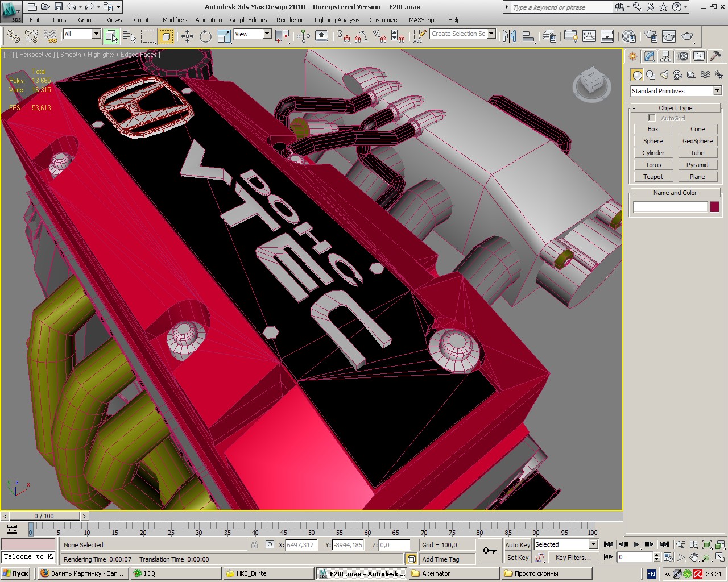The image size is (728, 582).
Task: Toggle Auto Key animation mode
Action: pyautogui.click(x=518, y=545)
